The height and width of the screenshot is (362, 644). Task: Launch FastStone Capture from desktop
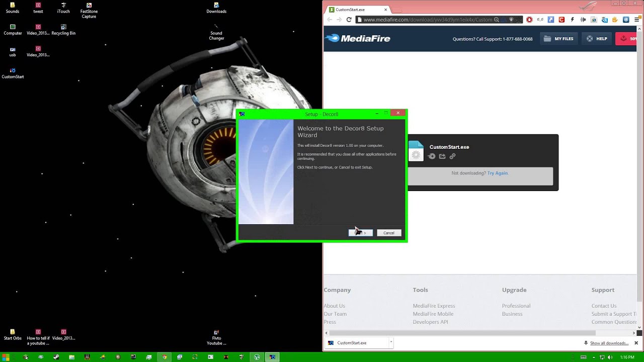click(x=89, y=10)
